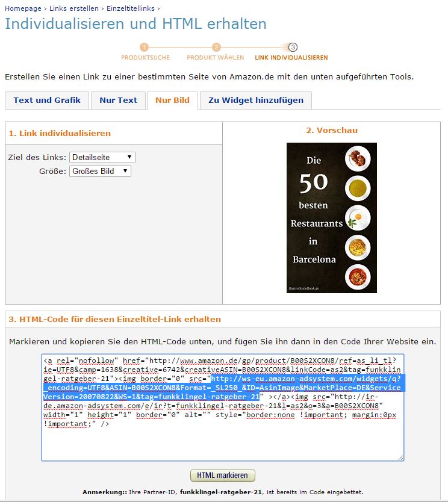Image resolution: width=448 pixels, height=502 pixels.
Task: Select LINK INDIVIDUALISIEREN step label
Action: (291, 58)
